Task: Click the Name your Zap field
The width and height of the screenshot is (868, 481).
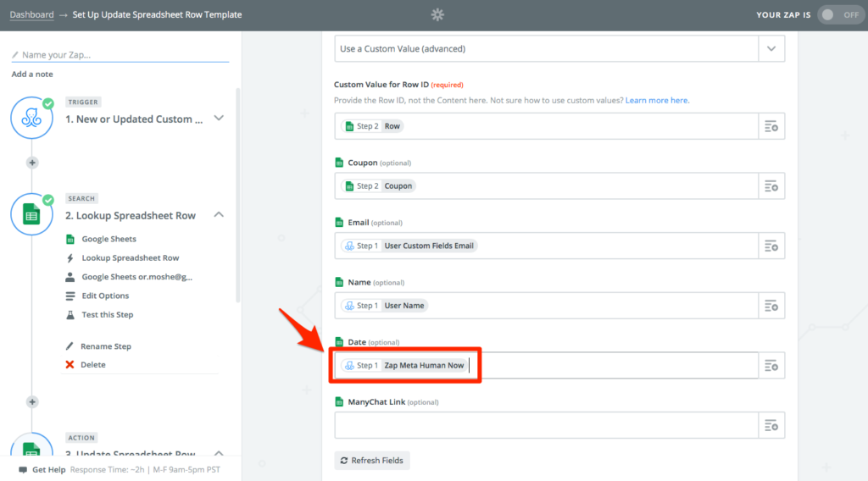Action: pyautogui.click(x=120, y=55)
